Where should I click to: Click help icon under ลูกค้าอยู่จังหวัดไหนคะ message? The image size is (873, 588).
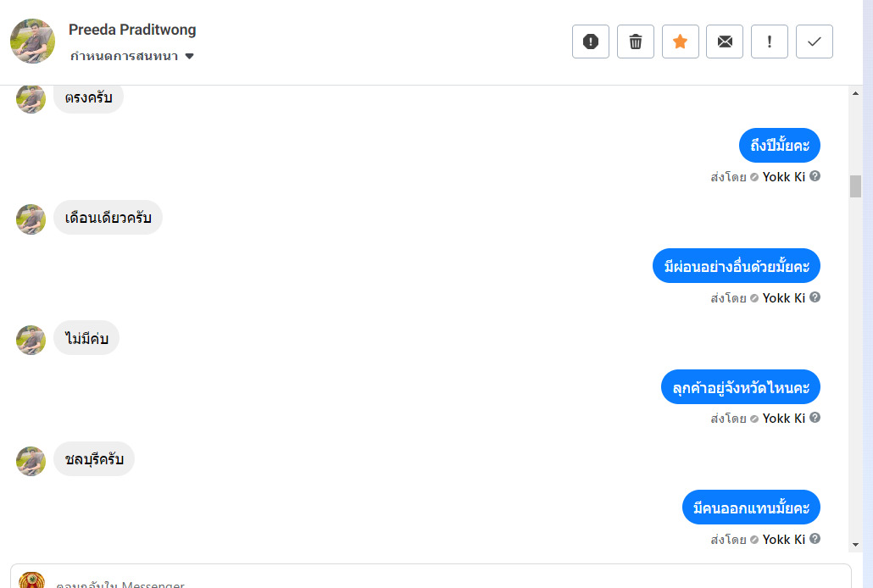tap(815, 418)
